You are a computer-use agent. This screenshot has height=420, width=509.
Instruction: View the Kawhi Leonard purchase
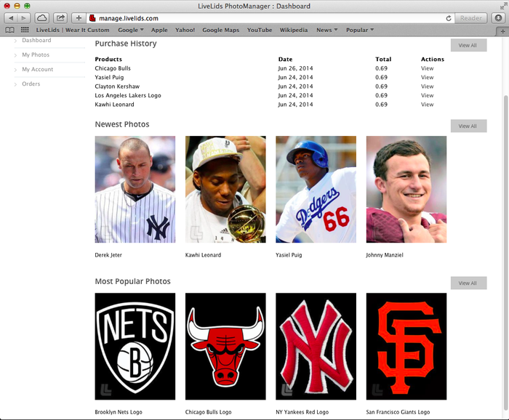(x=428, y=105)
